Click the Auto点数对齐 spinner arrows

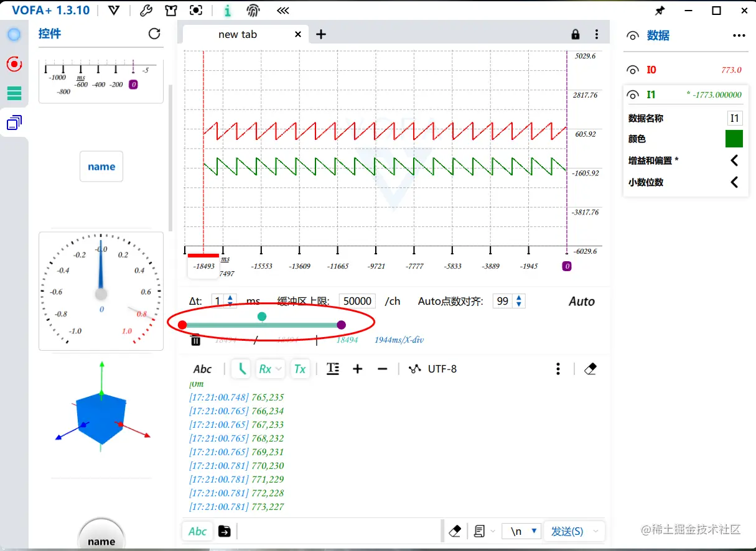(x=520, y=301)
